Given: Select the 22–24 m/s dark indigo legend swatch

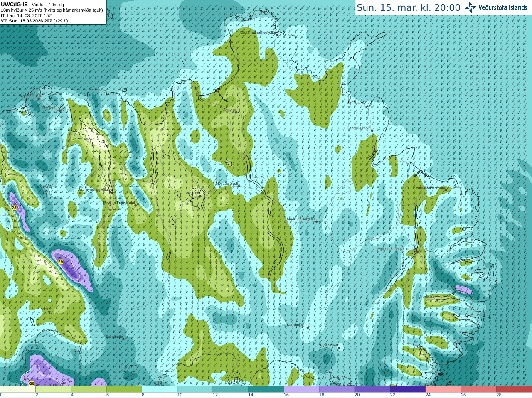Looking at the screenshot, I should point(408,389).
